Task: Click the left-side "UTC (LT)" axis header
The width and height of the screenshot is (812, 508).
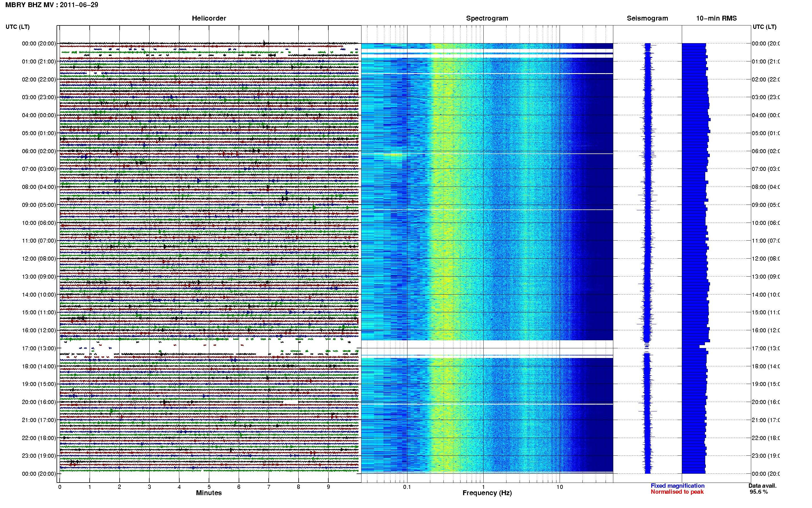Action: click(17, 27)
